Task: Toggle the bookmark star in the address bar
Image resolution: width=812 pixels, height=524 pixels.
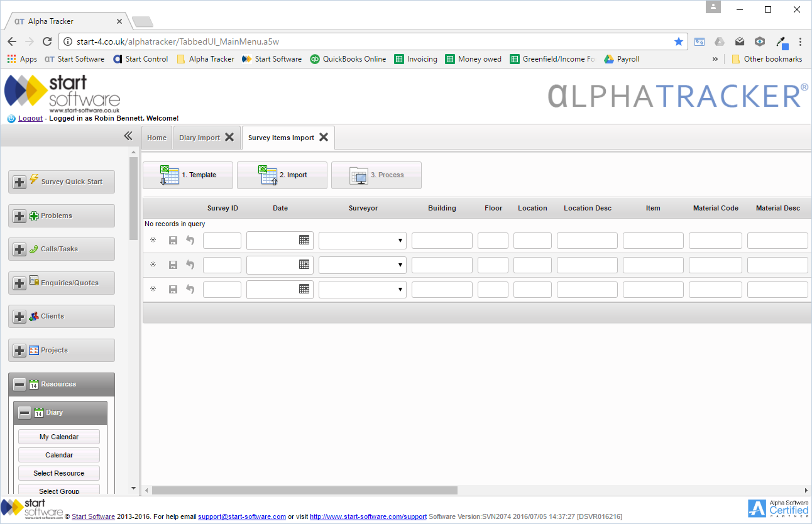Action: click(x=679, y=41)
